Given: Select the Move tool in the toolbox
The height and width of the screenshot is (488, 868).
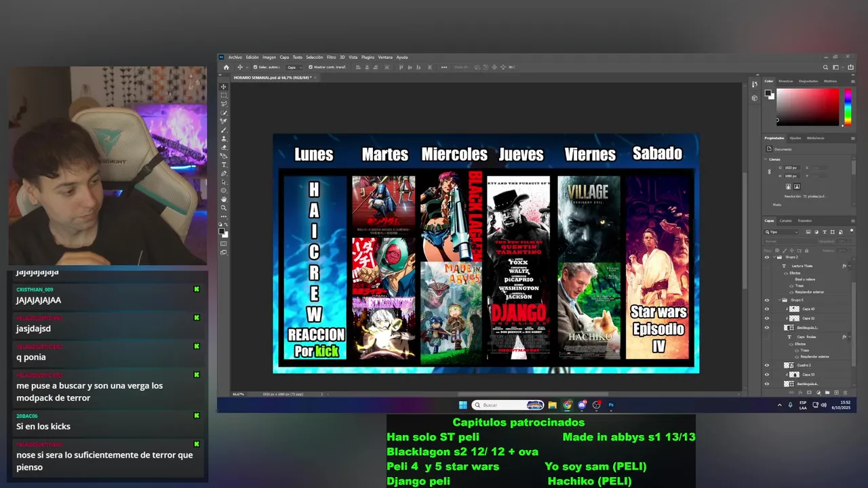Looking at the screenshot, I should pos(224,87).
